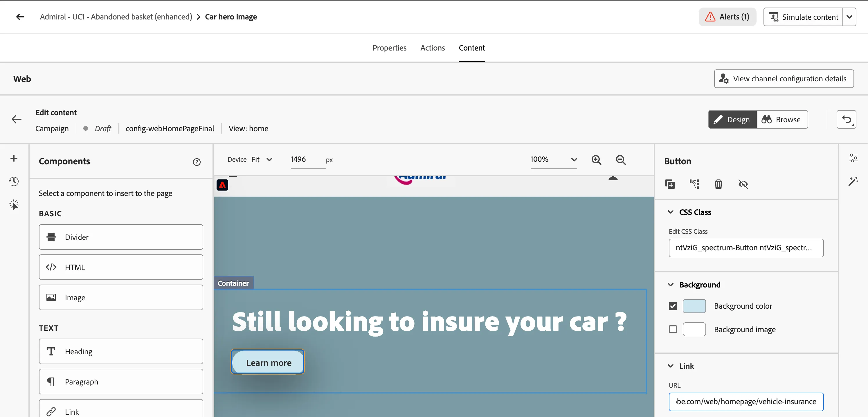The image size is (868, 417).
Task: Click the Edit CSS Class input field
Action: [746, 248]
